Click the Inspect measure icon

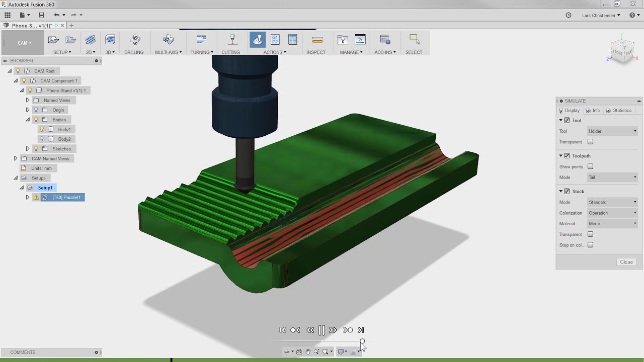click(x=317, y=40)
